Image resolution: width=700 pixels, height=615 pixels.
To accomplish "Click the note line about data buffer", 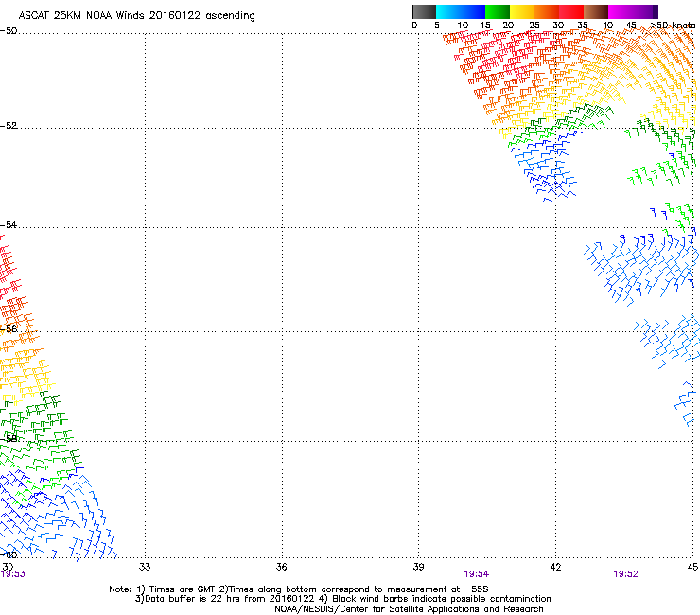I will coord(342,599).
